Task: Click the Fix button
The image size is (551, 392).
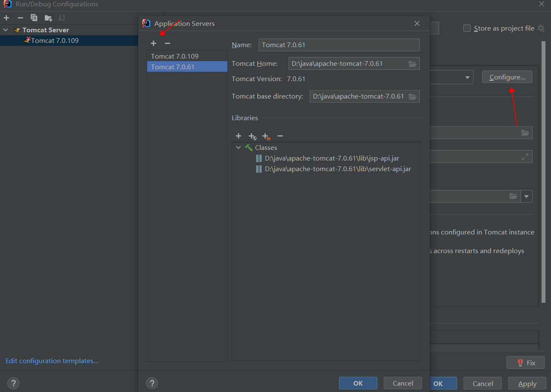Action: point(526,363)
